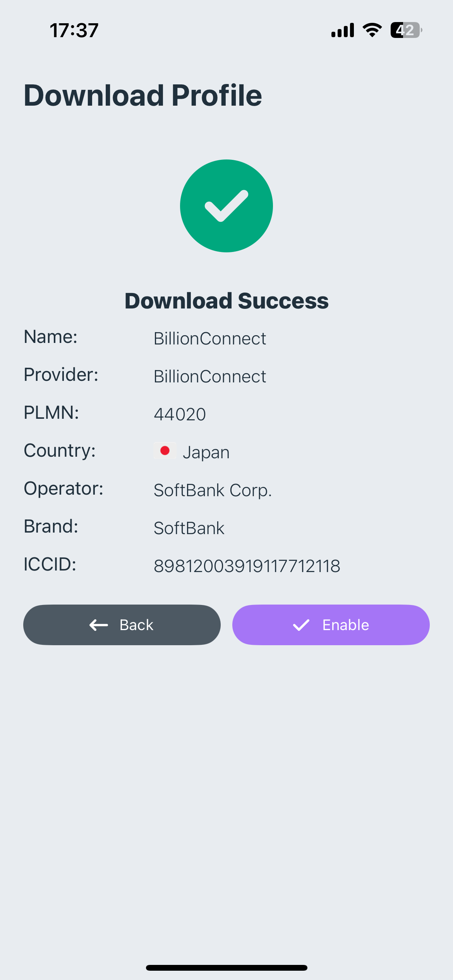Viewport: 453px width, 980px height.
Task: Enable the downloaded profile
Action: tap(331, 625)
